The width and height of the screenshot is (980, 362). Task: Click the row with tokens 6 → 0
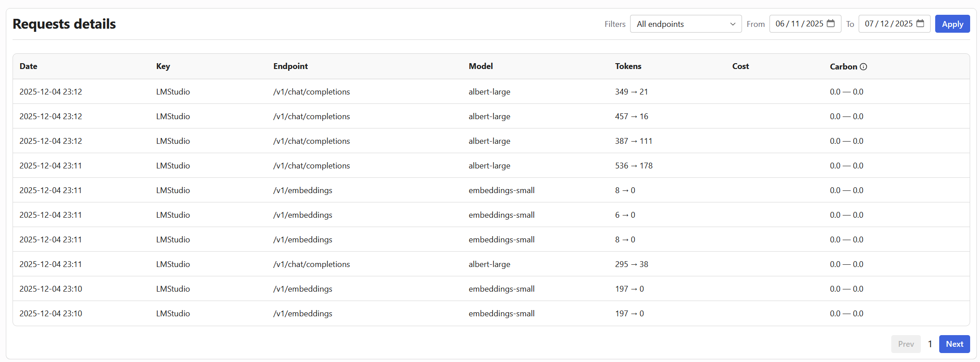(x=625, y=215)
